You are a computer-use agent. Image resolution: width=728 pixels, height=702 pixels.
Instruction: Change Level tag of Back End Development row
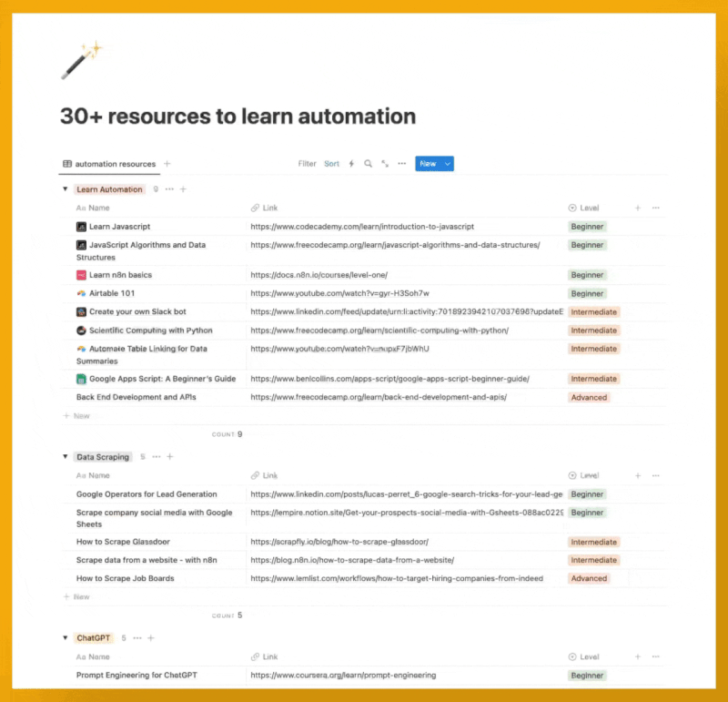point(589,397)
